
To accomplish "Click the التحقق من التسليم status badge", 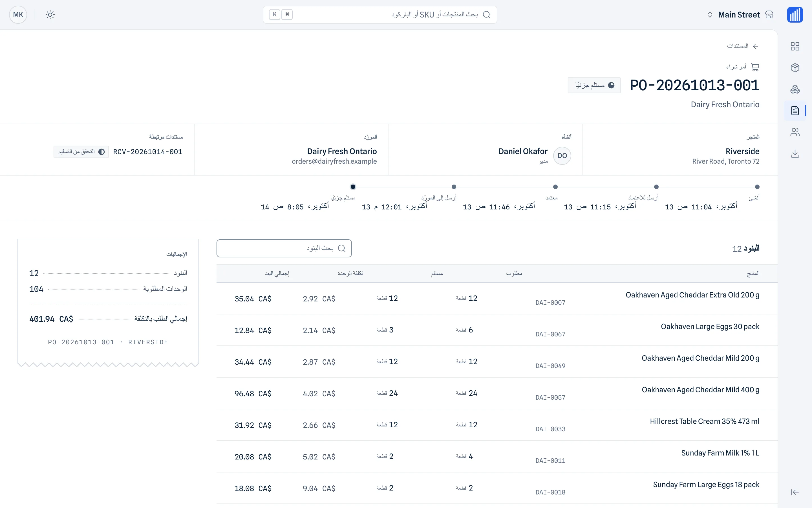I will [81, 152].
